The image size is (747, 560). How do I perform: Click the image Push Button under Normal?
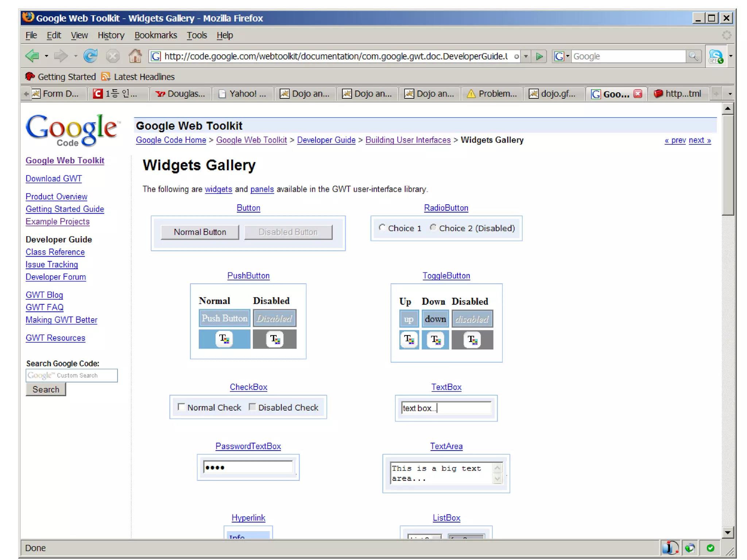(224, 339)
